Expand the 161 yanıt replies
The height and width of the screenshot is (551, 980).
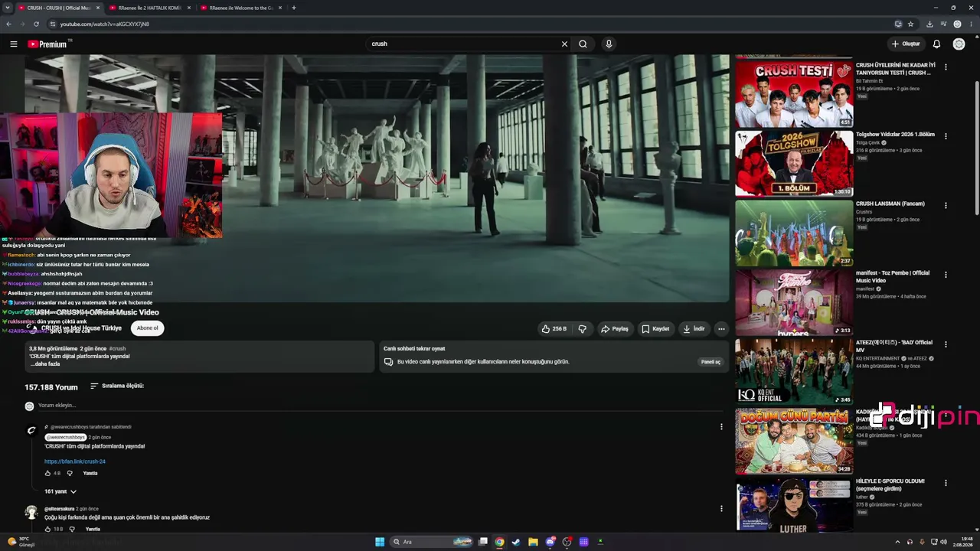tap(60, 491)
